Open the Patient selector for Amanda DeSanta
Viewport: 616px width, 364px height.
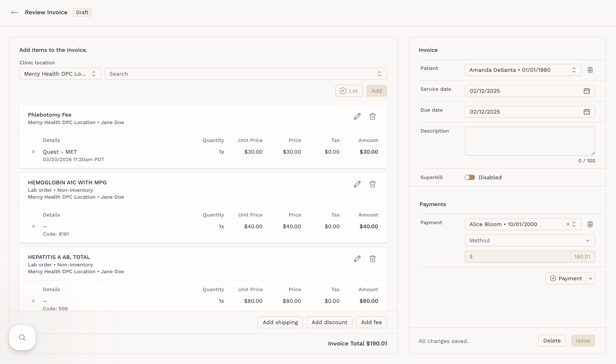point(523,70)
